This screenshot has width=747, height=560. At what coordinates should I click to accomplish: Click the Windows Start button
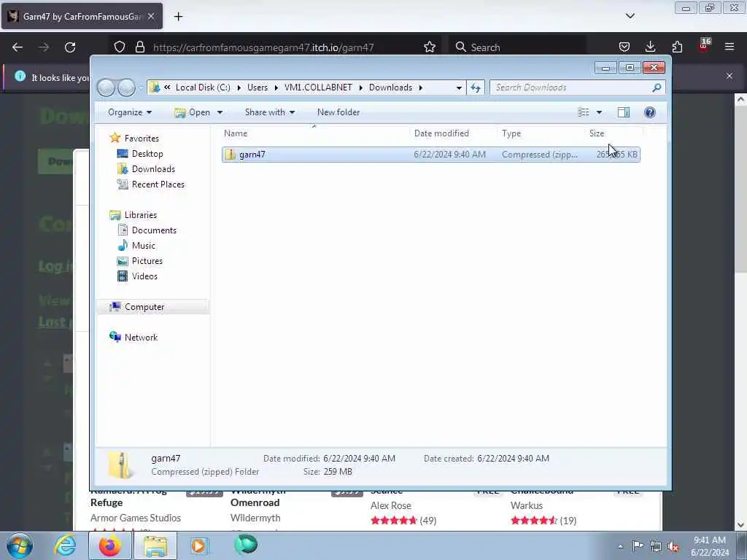(x=20, y=545)
